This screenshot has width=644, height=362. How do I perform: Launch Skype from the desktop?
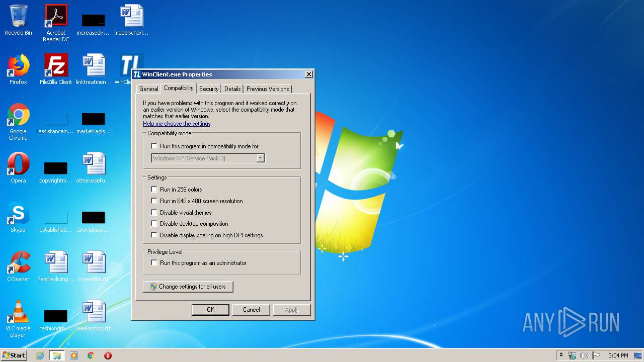(x=18, y=217)
